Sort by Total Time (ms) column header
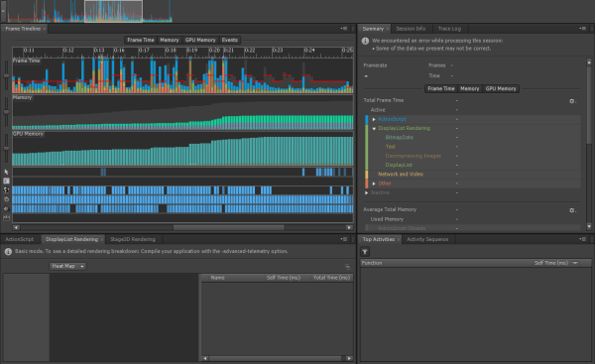 (x=331, y=278)
